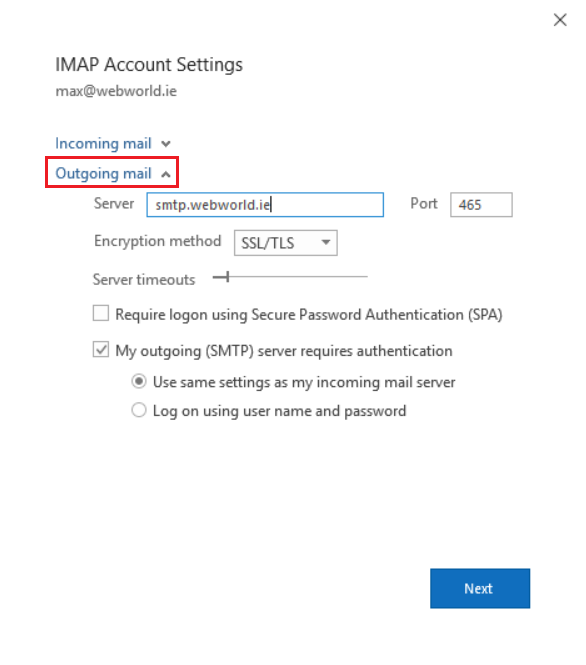Screen dimensions: 586x665
Task: Click the Port label text
Action: [x=423, y=204]
